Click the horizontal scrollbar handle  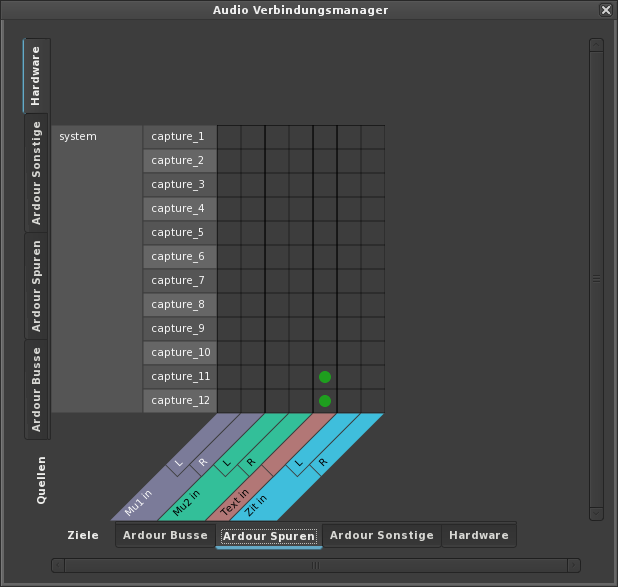[x=316, y=565]
